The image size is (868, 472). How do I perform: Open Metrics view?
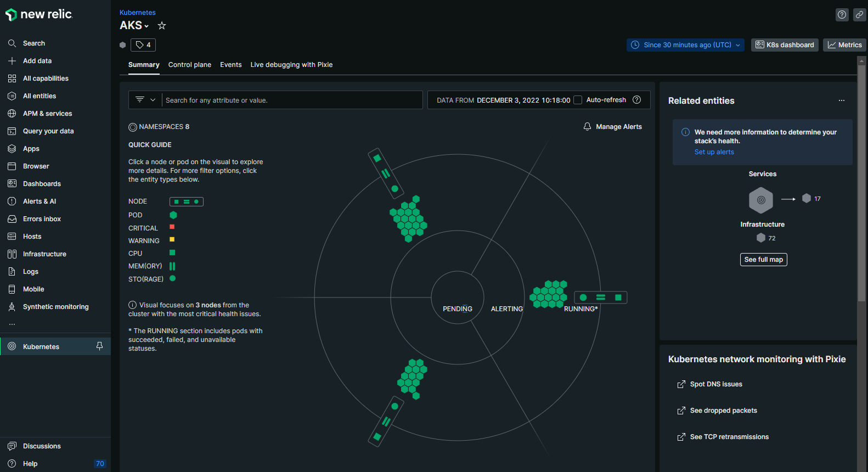pos(844,45)
